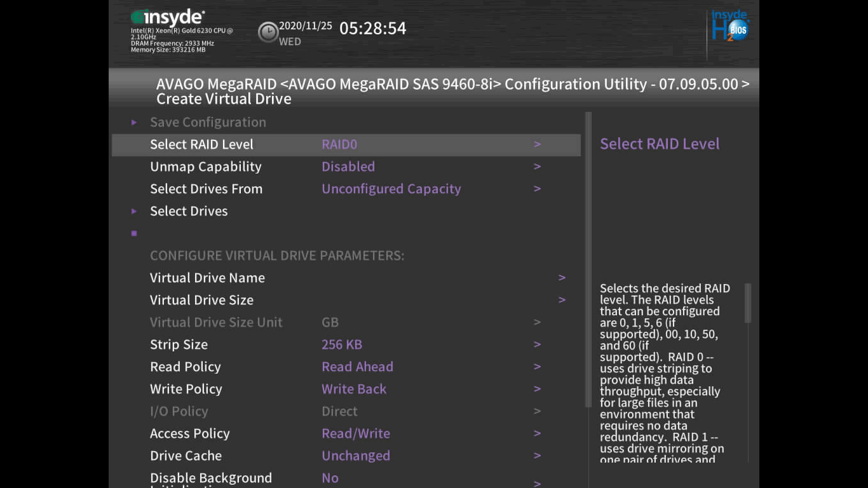Change the Drive Cache Unchanged value
The image size is (868, 488).
356,456
